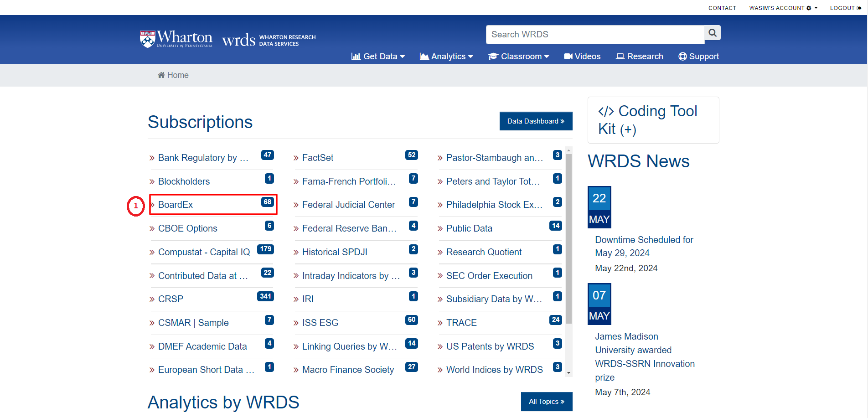This screenshot has width=868, height=418.
Task: Expand the Classroom menu
Action: (519, 57)
